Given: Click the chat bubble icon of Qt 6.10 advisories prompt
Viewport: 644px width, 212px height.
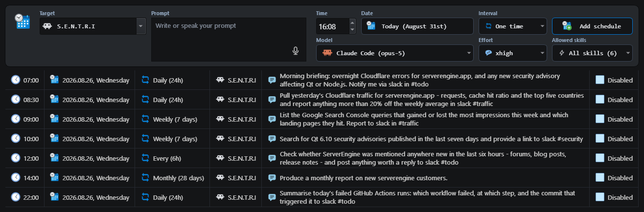Looking at the screenshot, I should click(x=272, y=139).
